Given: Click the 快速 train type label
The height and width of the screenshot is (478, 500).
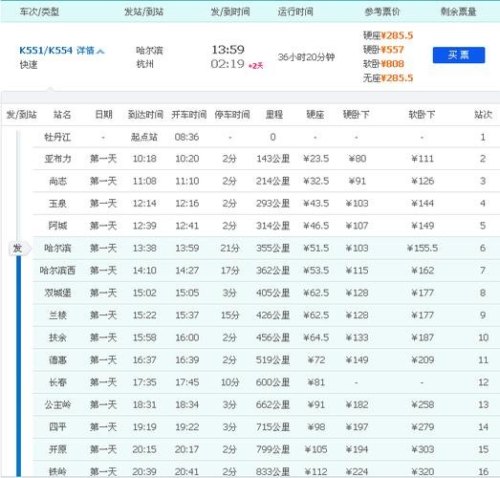Looking at the screenshot, I should point(28,65).
